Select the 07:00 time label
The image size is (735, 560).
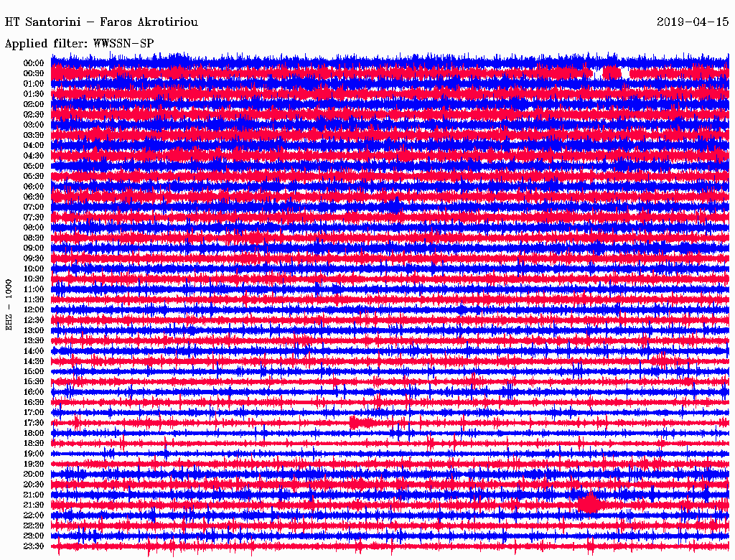[34, 207]
